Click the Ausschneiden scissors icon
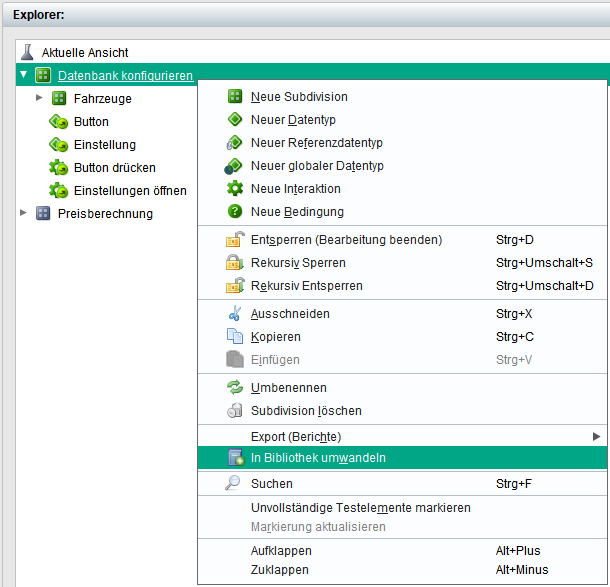This screenshot has height=587, width=610. point(235,313)
